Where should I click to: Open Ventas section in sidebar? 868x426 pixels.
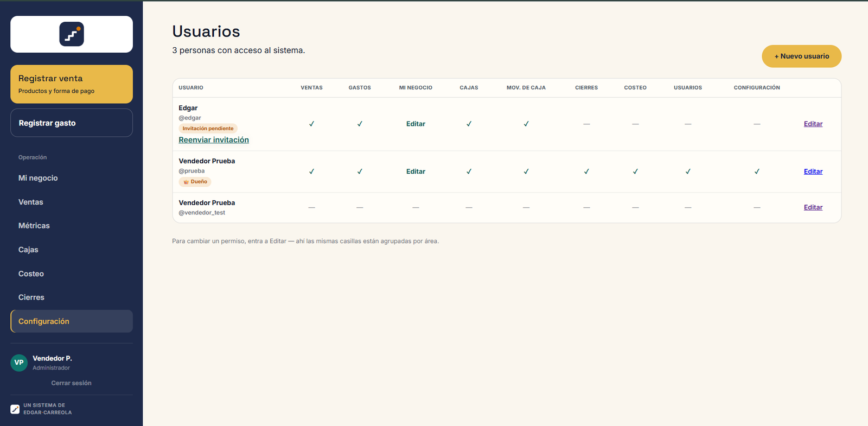pyautogui.click(x=72, y=202)
